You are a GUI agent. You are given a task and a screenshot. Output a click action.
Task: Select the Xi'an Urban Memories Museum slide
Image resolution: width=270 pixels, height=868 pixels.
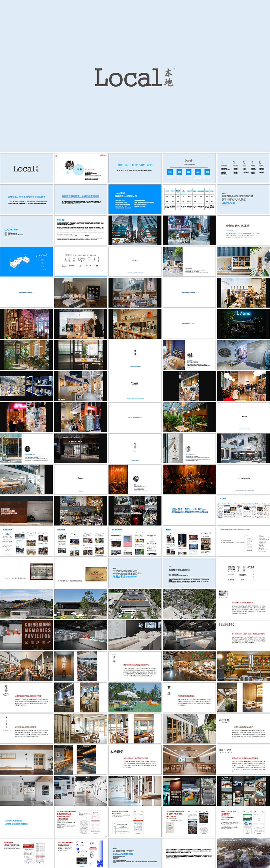pyautogui.click(x=26, y=510)
